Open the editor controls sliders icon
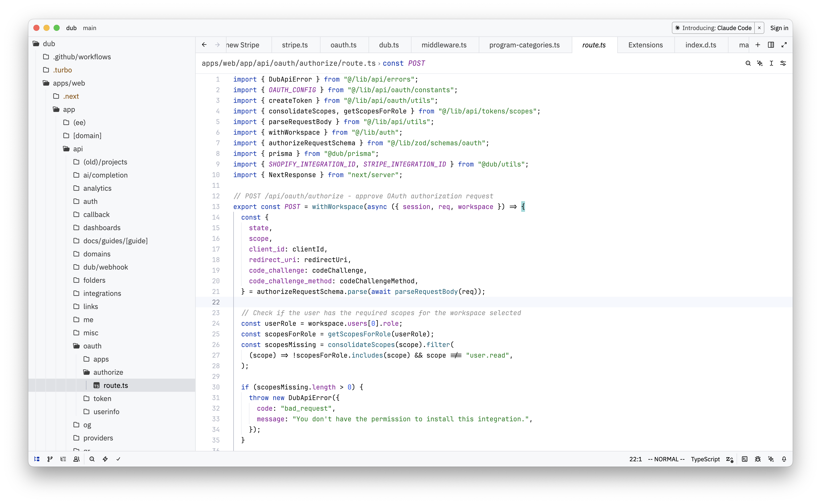Screen dimensions: 821x504 [x=783, y=63]
